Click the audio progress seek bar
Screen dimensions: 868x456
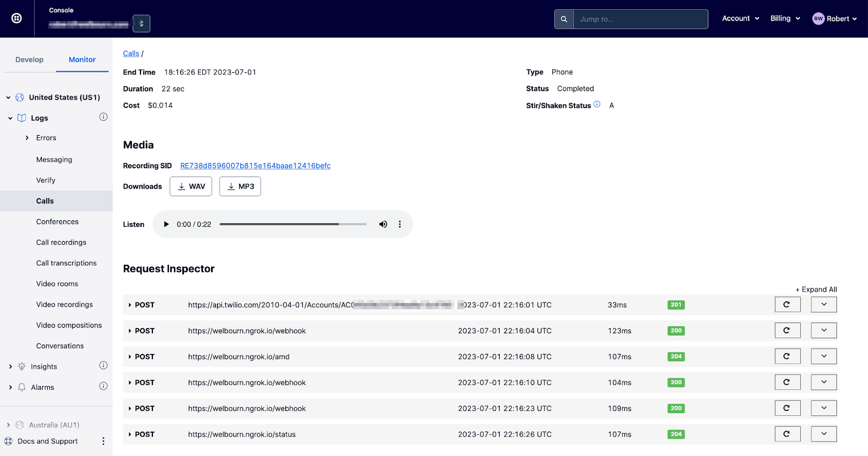pos(293,224)
